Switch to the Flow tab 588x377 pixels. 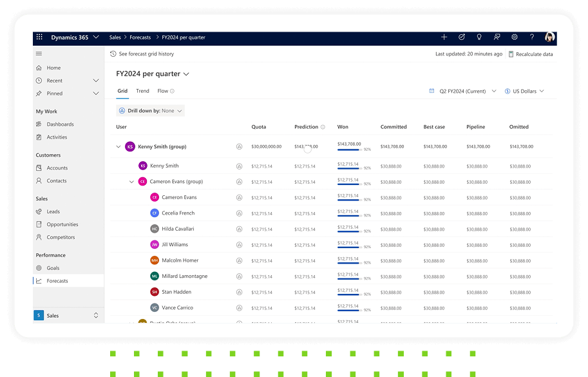pos(163,91)
